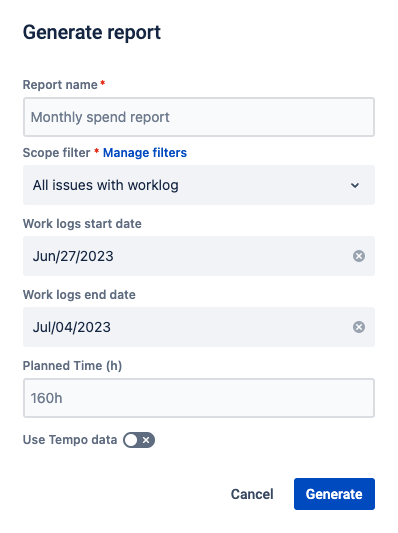398x533 pixels.
Task: Click the X knob on Tempo switch
Action: click(146, 440)
